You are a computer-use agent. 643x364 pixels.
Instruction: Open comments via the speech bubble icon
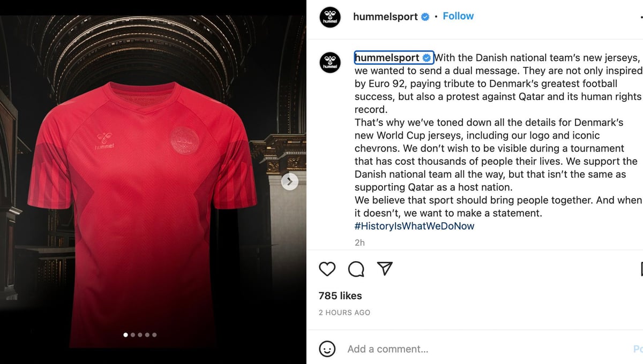(356, 269)
